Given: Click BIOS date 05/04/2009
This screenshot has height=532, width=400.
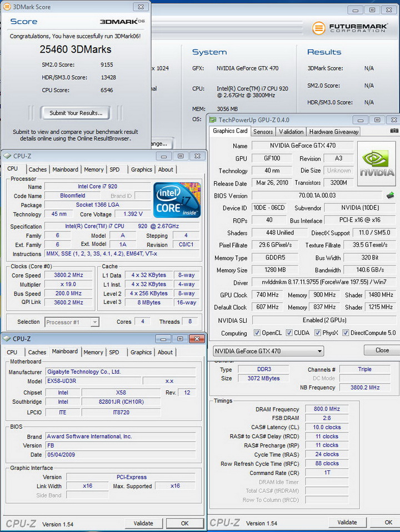Looking at the screenshot, I should click(x=121, y=455).
